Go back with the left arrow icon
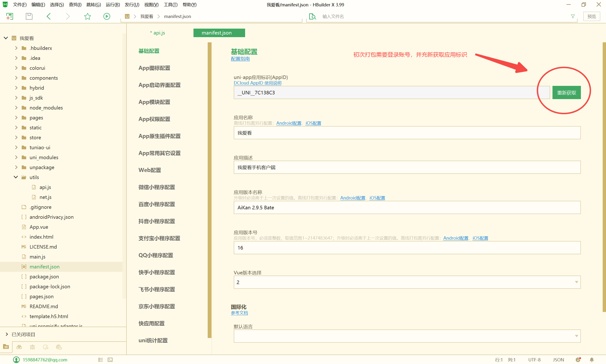 tap(49, 16)
